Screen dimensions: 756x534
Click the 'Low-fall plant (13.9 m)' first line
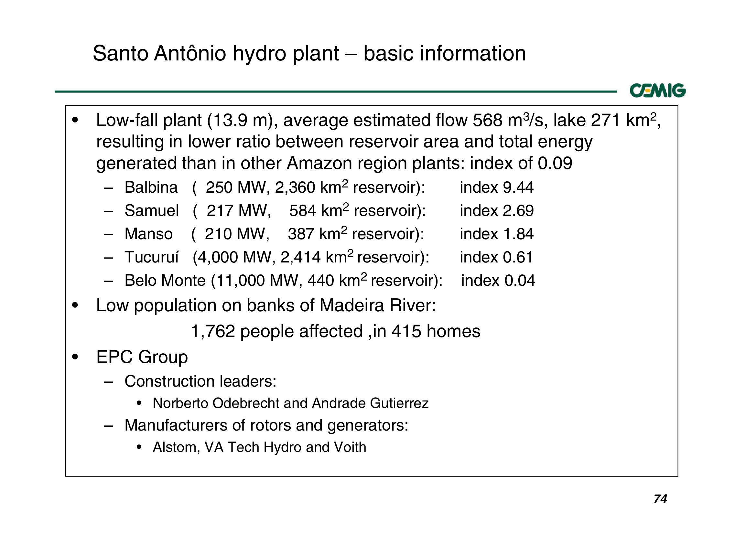(379, 121)
